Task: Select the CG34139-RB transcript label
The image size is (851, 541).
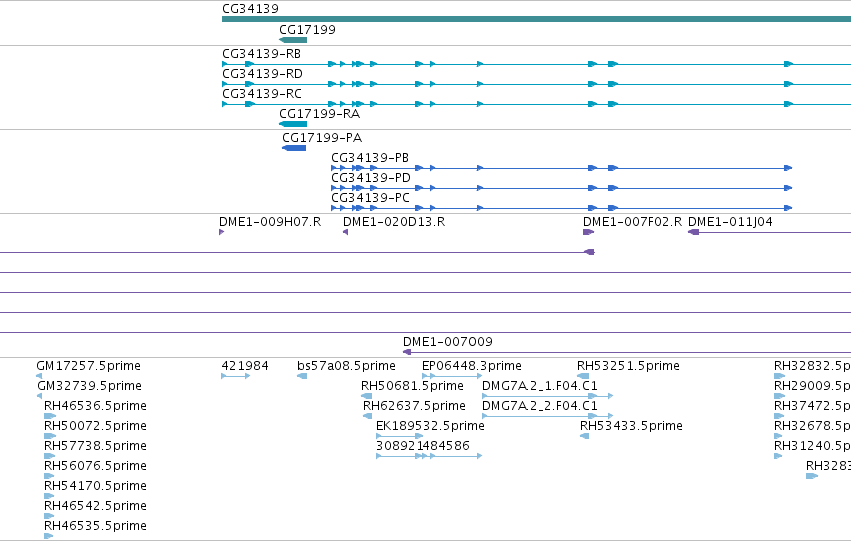Action: pyautogui.click(x=262, y=54)
